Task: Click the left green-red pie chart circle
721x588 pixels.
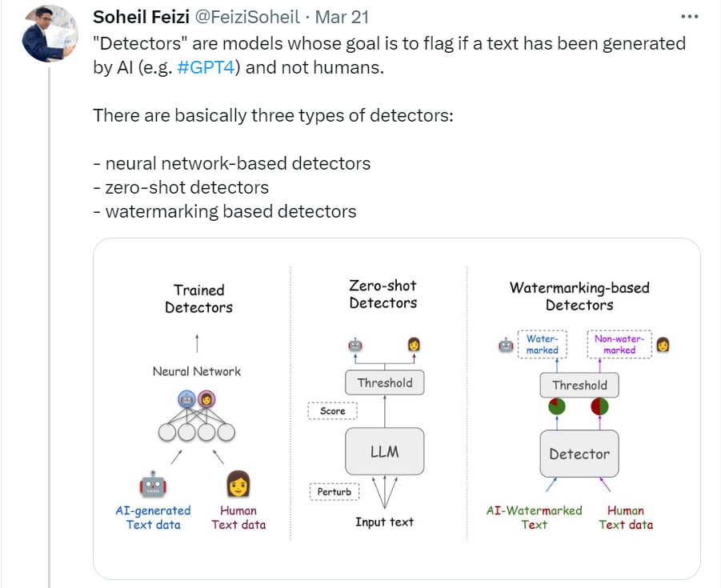Action: (557, 406)
